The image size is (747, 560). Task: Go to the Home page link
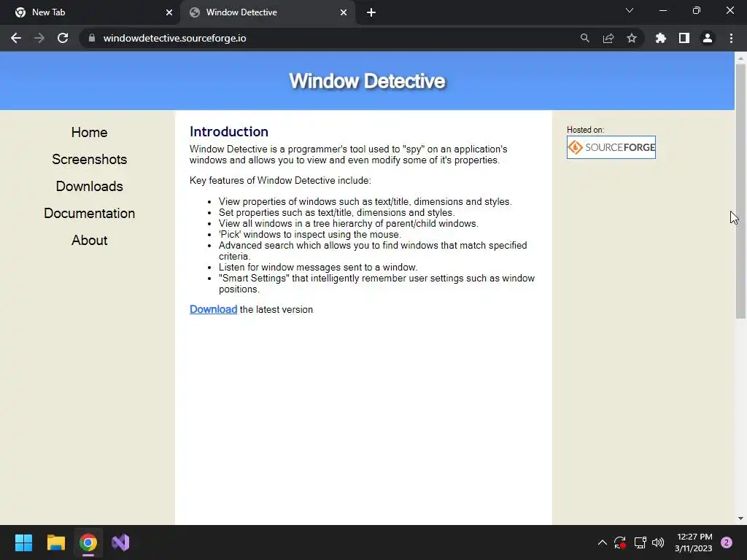click(x=90, y=133)
